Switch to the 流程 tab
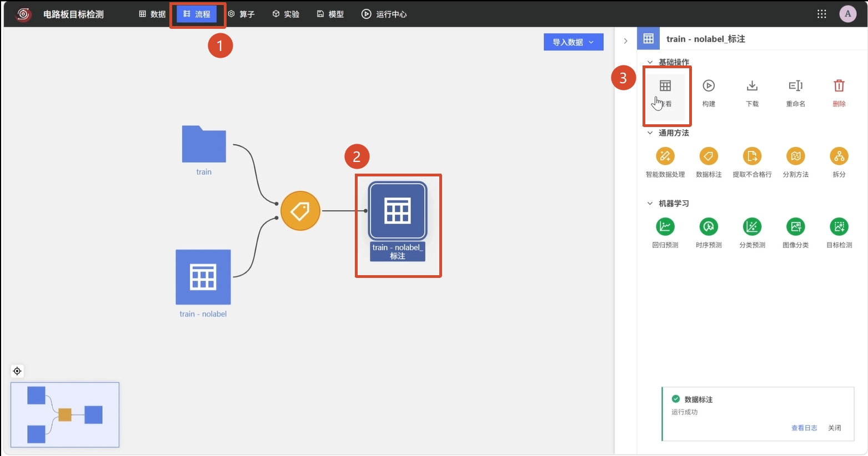This screenshot has height=456, width=868. pyautogui.click(x=197, y=14)
